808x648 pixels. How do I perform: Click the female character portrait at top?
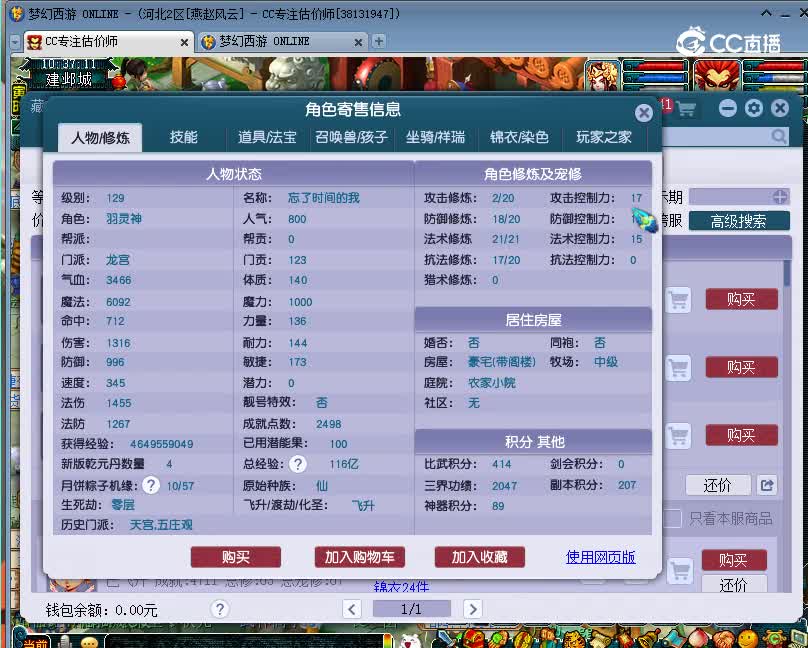click(602, 75)
